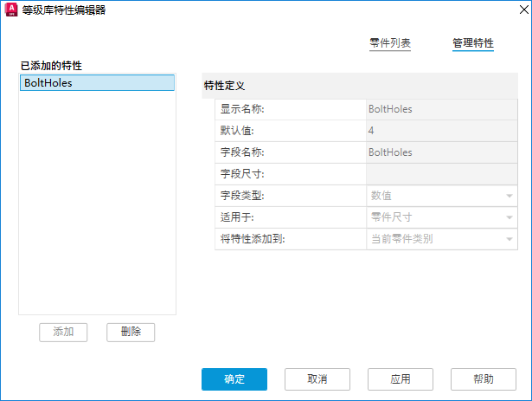Click the 特性定义 section header
Screen dimensions: 532x401
pyautogui.click(x=225, y=86)
